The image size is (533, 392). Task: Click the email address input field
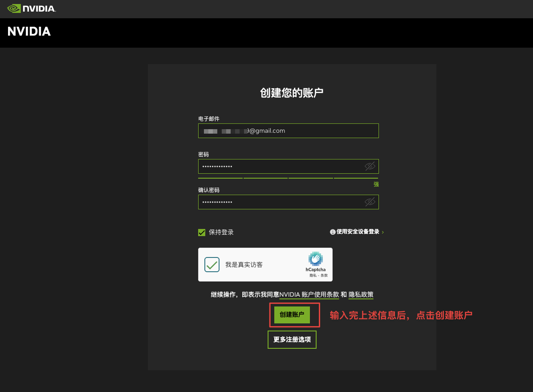point(288,131)
